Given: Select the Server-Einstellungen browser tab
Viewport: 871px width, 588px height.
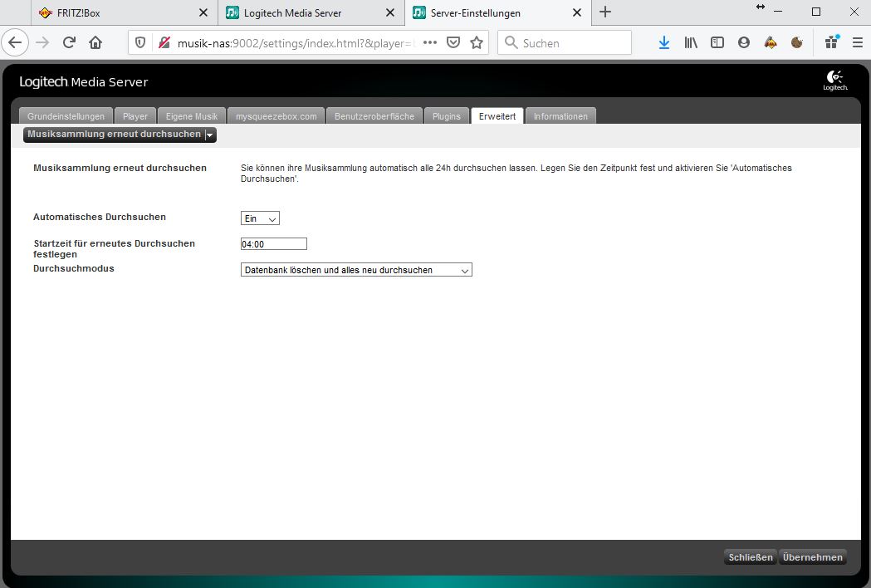Looking at the screenshot, I should click(497, 12).
